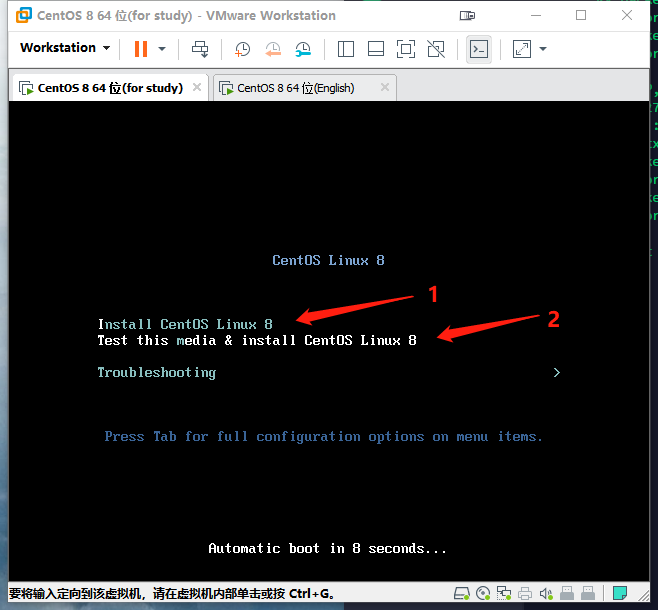The width and height of the screenshot is (658, 610).
Task: Click the sound card status icon
Action: click(x=546, y=593)
